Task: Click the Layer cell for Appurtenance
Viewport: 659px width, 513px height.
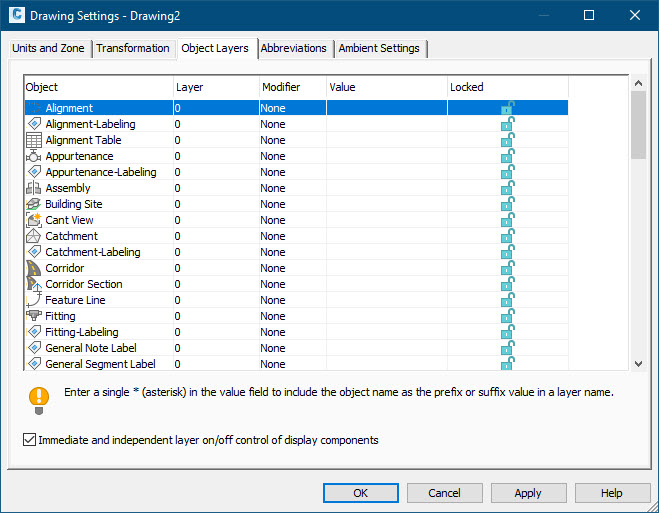Action: pyautogui.click(x=216, y=156)
